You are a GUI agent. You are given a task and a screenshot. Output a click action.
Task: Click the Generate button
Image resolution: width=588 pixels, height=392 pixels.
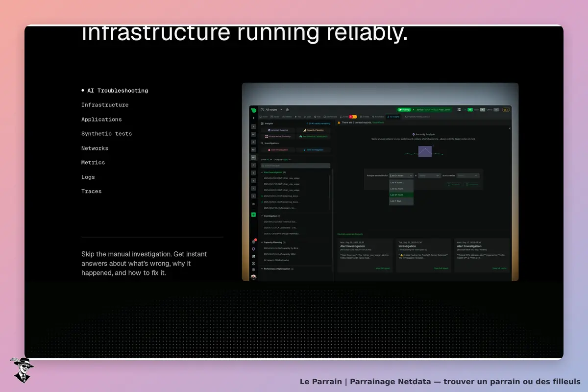pos(472,185)
